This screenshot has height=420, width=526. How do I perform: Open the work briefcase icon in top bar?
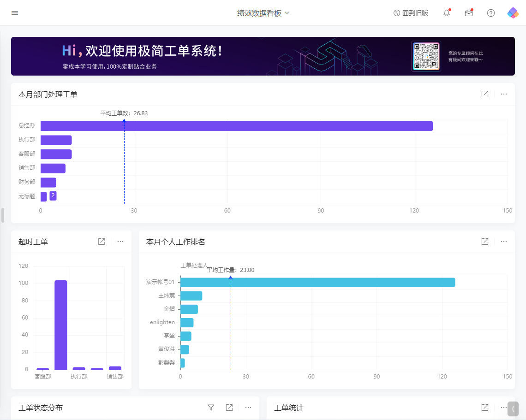(x=468, y=13)
